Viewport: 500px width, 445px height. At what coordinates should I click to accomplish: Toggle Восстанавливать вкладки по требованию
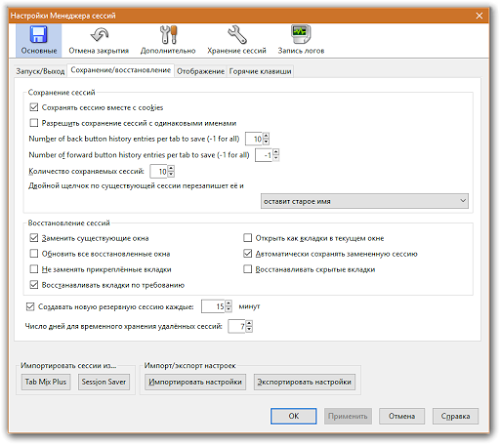click(x=34, y=285)
